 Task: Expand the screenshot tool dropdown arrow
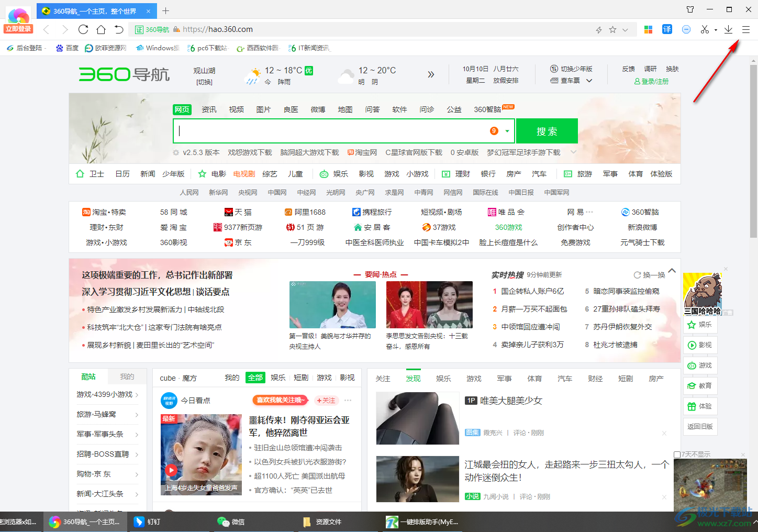(716, 30)
